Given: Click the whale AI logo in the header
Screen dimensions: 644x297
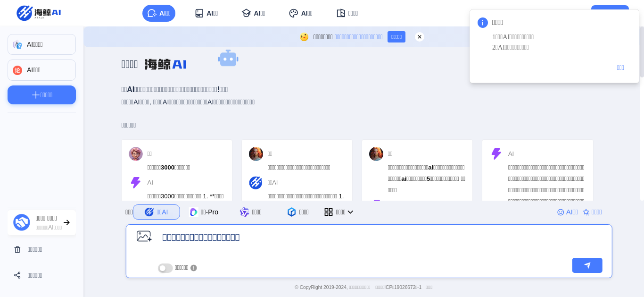Looking at the screenshot, I should (39, 13).
